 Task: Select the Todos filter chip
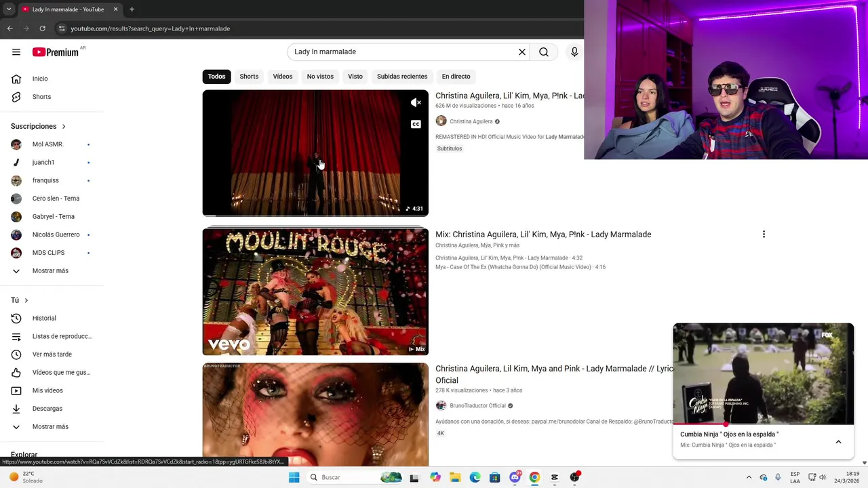217,77
